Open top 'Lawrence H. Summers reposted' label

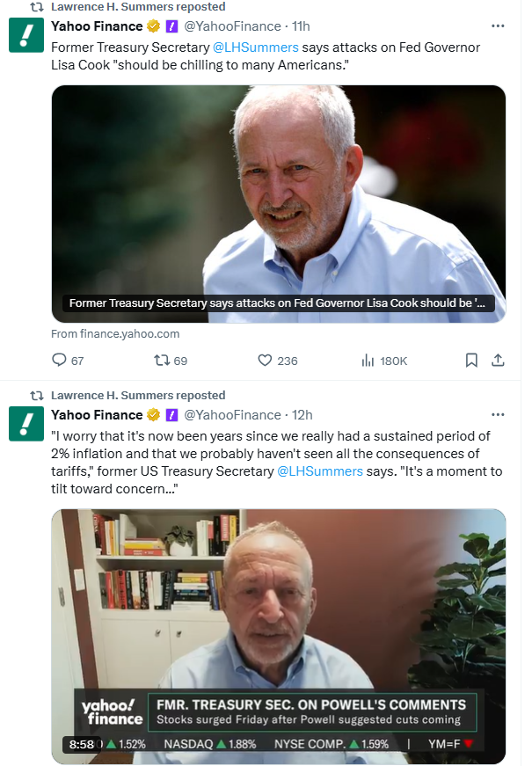pyautogui.click(x=138, y=6)
